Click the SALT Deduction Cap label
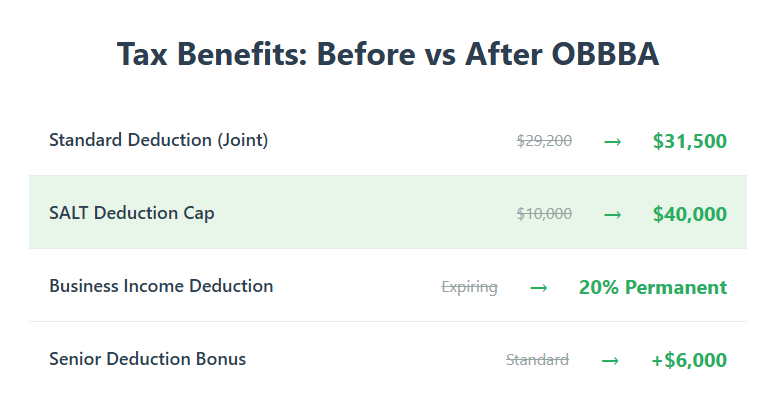 (x=132, y=213)
